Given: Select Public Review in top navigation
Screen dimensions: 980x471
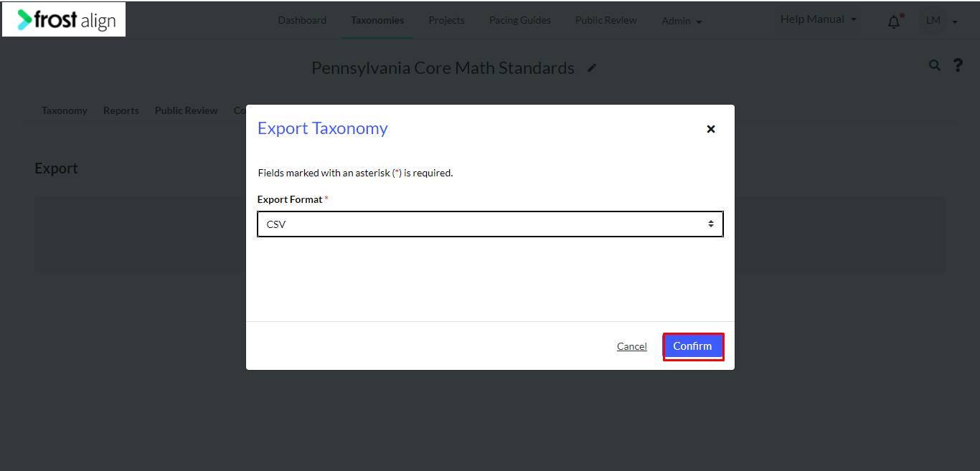Looking at the screenshot, I should click(x=606, y=20).
